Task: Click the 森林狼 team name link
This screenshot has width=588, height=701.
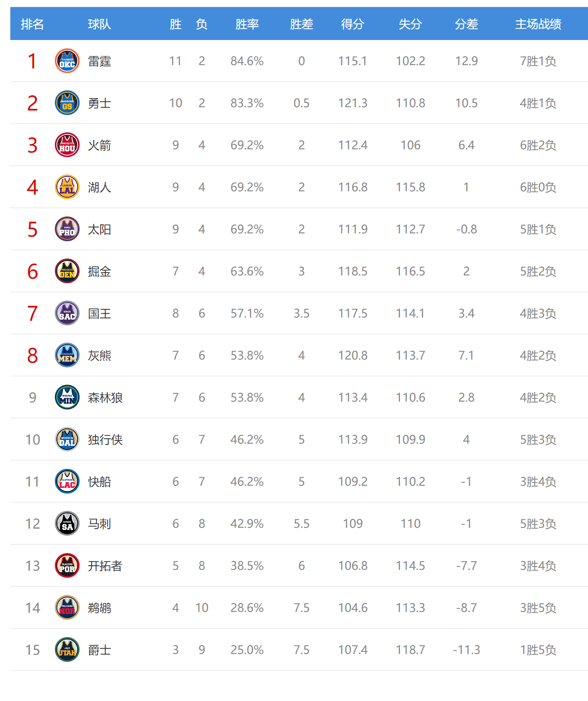Action: (x=105, y=398)
